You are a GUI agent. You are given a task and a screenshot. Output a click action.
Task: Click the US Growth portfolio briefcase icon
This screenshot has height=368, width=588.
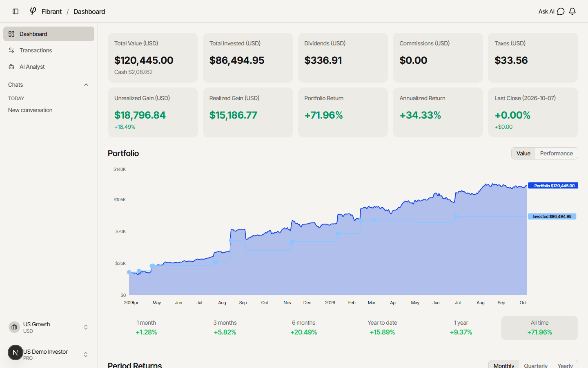tap(14, 327)
